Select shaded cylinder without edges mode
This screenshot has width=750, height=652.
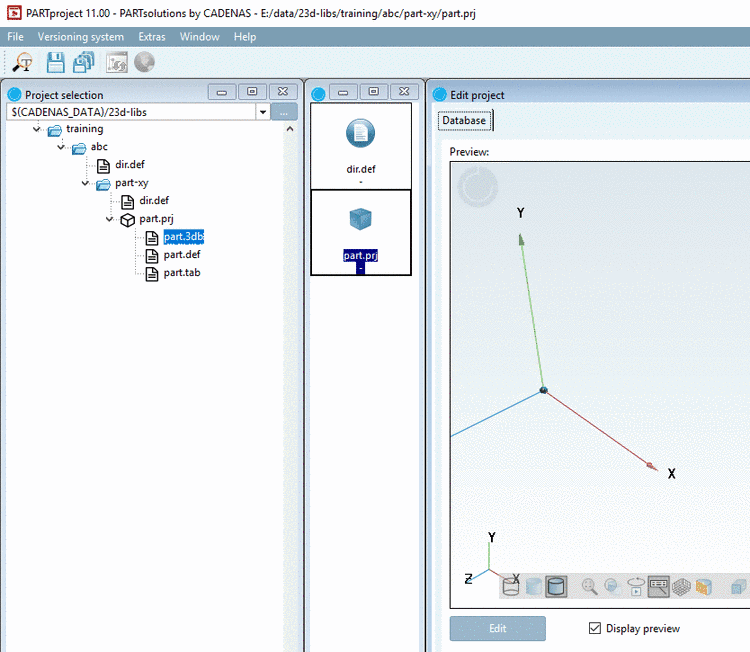pyautogui.click(x=533, y=586)
